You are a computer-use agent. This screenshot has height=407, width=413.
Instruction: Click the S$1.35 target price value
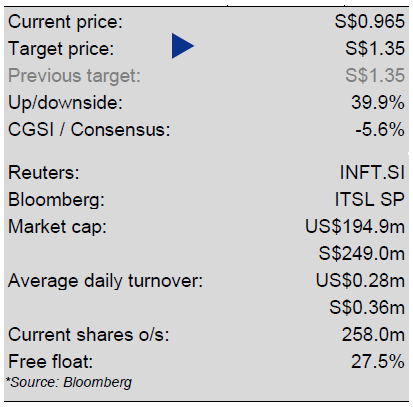click(375, 48)
